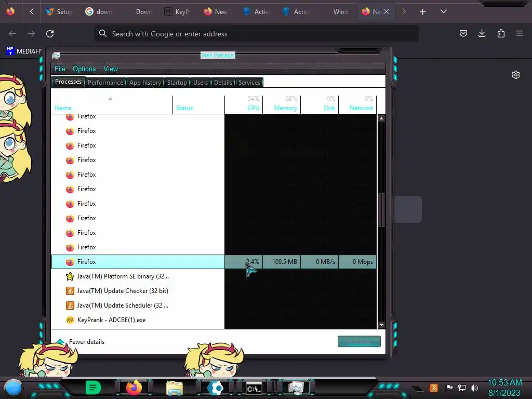Select Java(TM) Platform SE binary process

[x=214, y=276]
